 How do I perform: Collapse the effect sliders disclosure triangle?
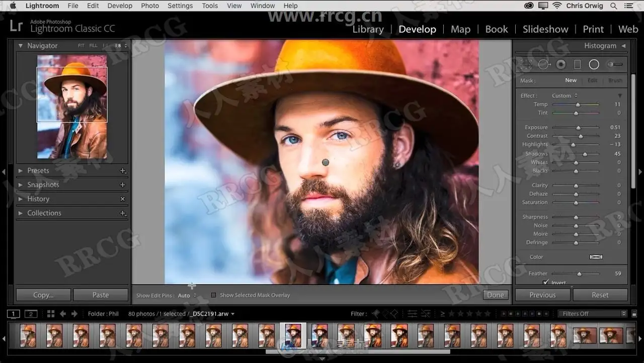(x=620, y=96)
